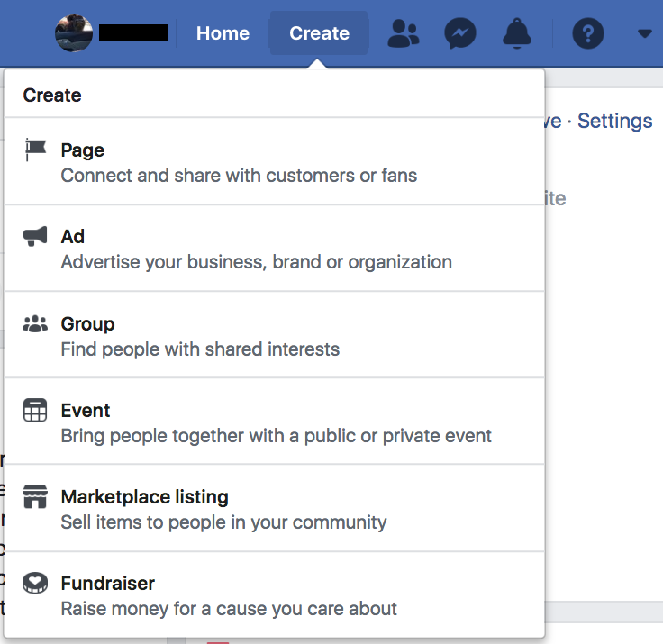Screen dimensions: 663x644
Task: Select Event description about public or private
Action: coord(276,437)
